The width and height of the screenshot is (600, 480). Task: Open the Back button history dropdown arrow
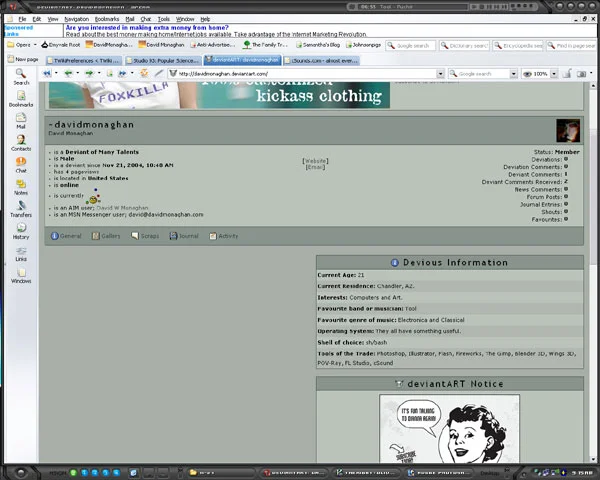pos(78,73)
